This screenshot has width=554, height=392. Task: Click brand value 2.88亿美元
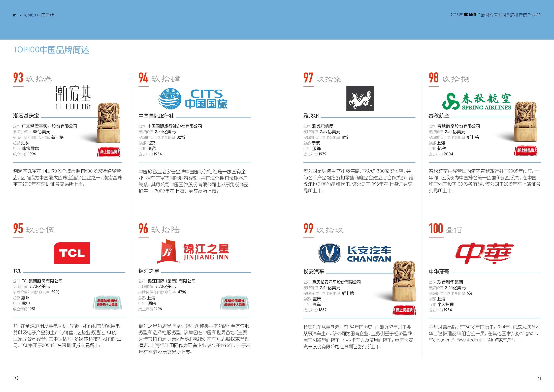pos(40,132)
